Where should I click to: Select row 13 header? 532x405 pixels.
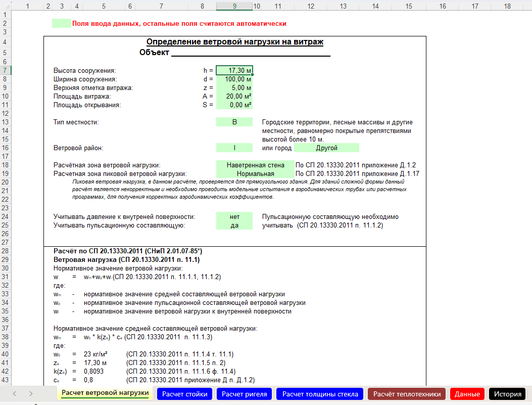click(x=5, y=122)
